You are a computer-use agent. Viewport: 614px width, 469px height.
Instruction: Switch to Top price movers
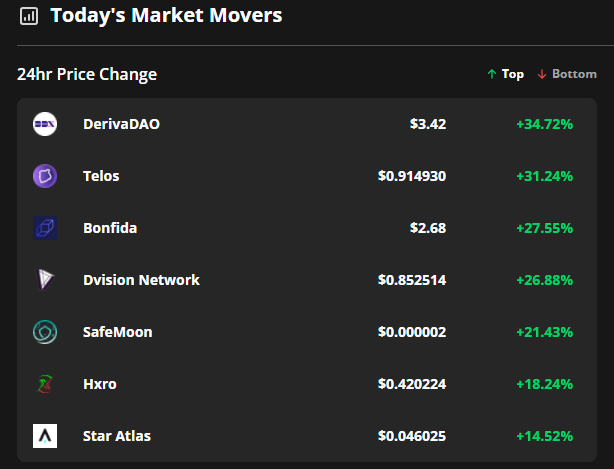coord(505,74)
